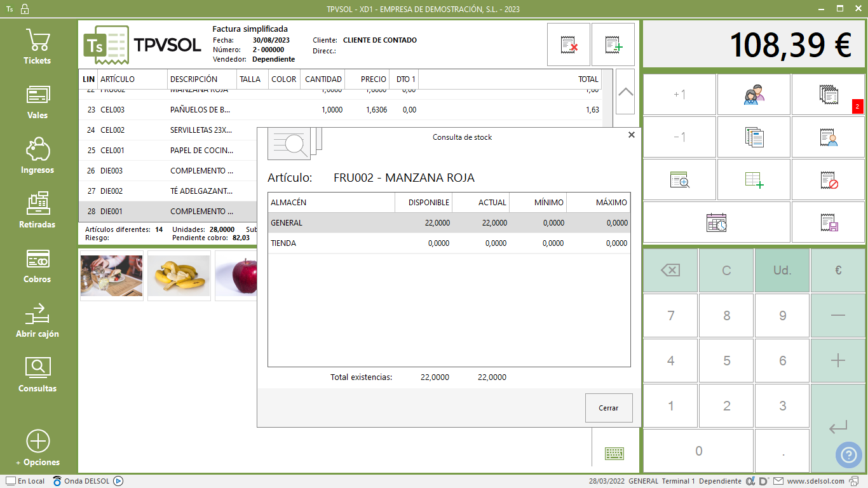Viewport: 868px width, 488px height.
Task: Open pending tickets stack with badge 2
Action: (829, 95)
